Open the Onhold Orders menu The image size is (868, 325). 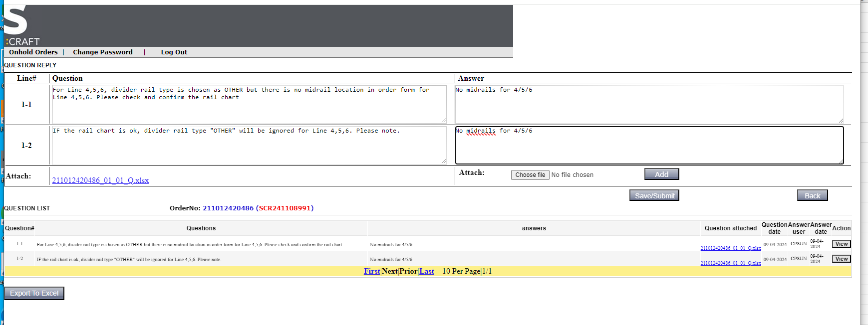pos(33,52)
